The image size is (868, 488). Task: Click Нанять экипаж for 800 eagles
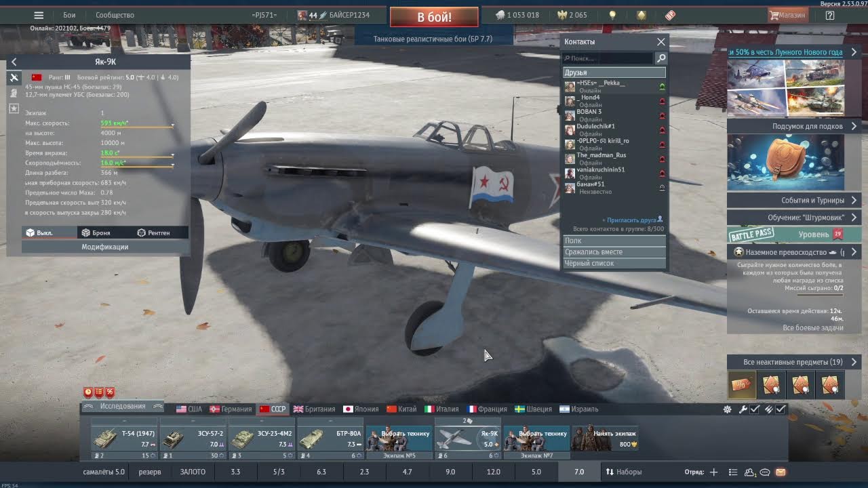[x=606, y=439]
